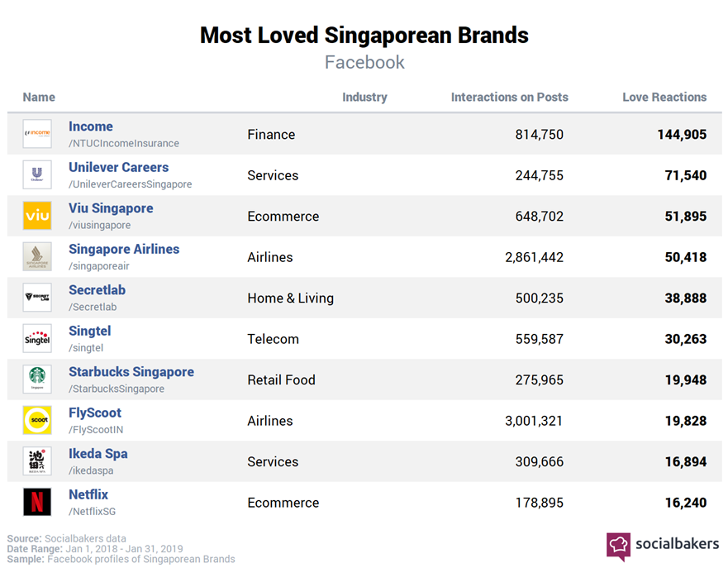Click the Ikeda Spa logo
Image resolution: width=728 pixels, height=568 pixels.
(37, 461)
